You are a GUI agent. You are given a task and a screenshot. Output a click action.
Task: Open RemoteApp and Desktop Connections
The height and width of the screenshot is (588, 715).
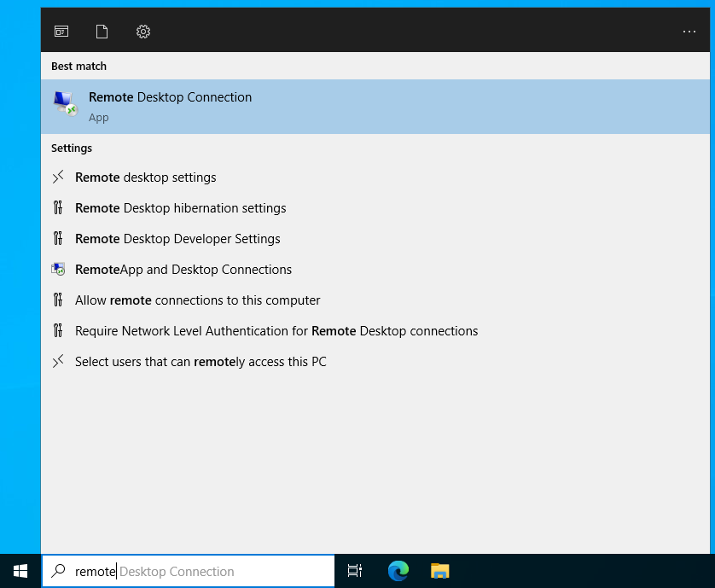[x=183, y=270]
